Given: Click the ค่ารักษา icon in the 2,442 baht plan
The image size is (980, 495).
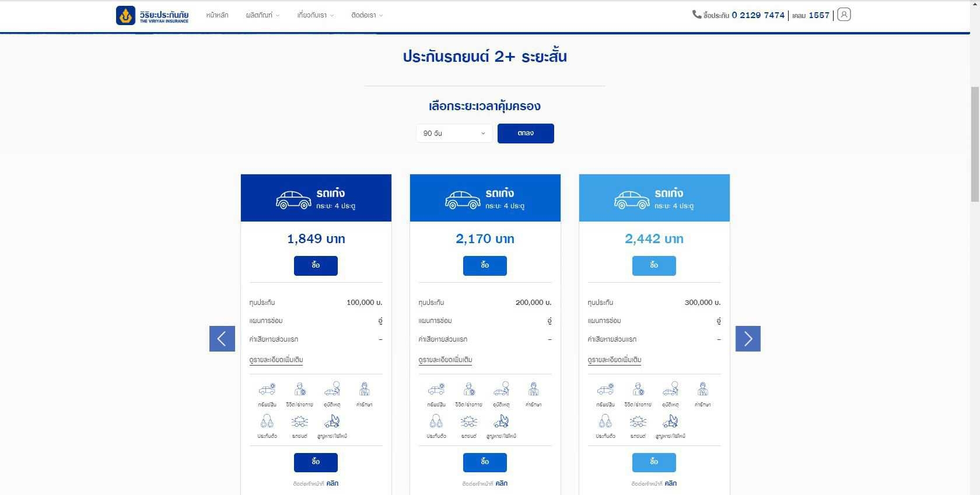Looking at the screenshot, I should coord(702,389).
